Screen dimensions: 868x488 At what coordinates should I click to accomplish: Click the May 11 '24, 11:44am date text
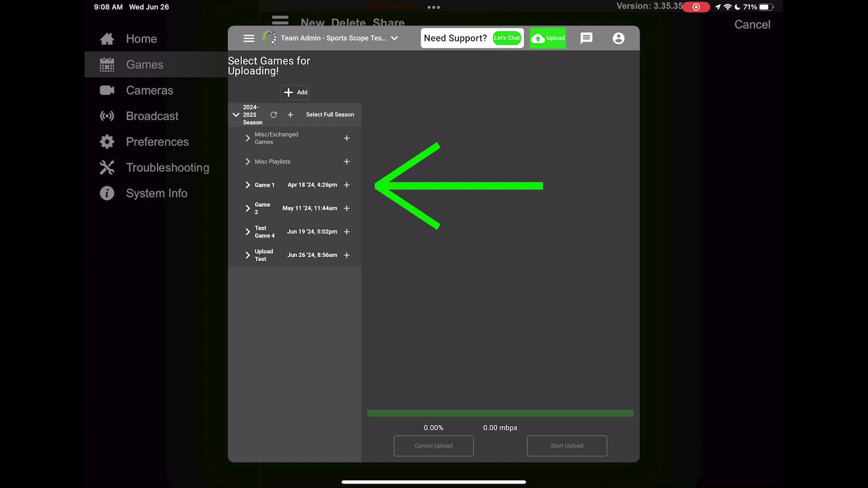(x=310, y=208)
